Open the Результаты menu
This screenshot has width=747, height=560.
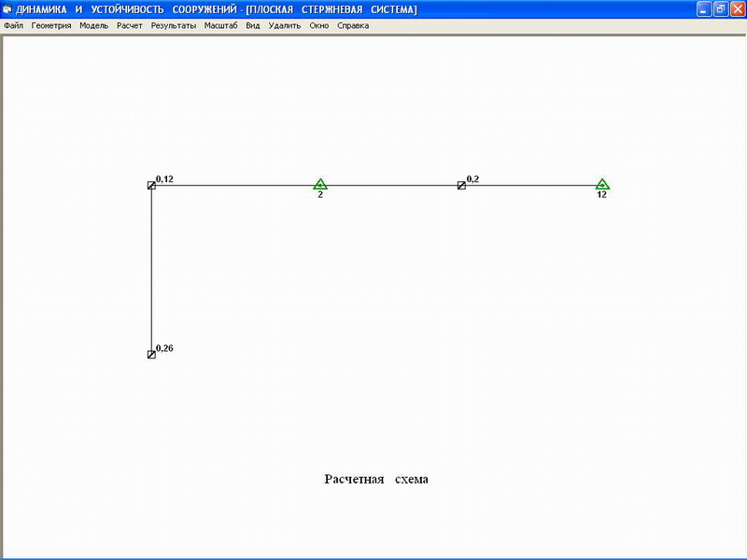(174, 26)
